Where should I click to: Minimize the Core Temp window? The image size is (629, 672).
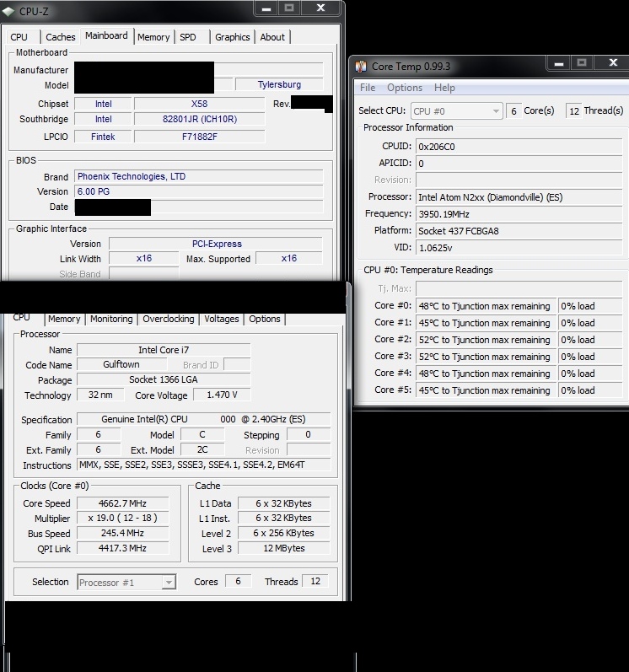tap(559, 63)
